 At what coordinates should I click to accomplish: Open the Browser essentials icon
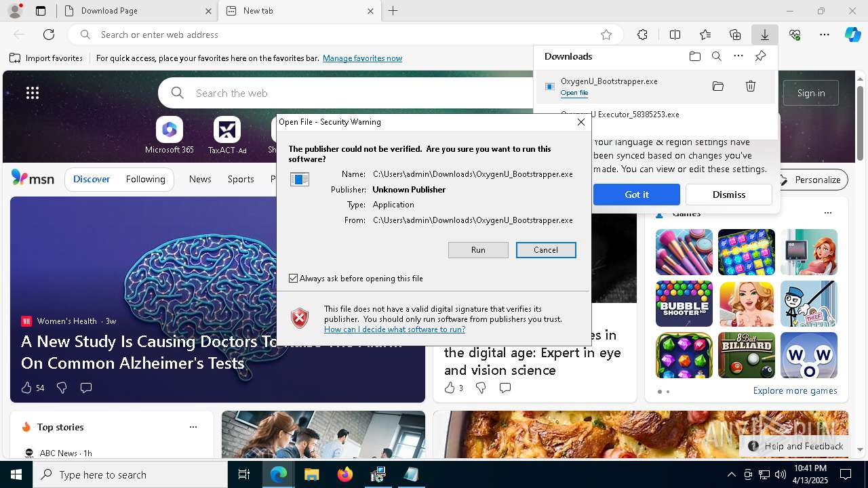point(795,35)
